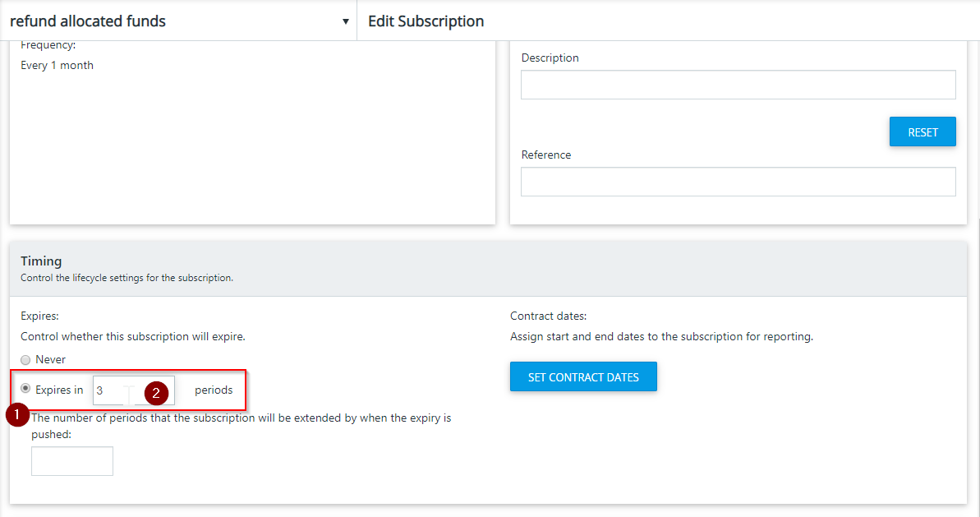980x517 pixels.
Task: Click the 'Contract dates:' label
Action: point(548,316)
